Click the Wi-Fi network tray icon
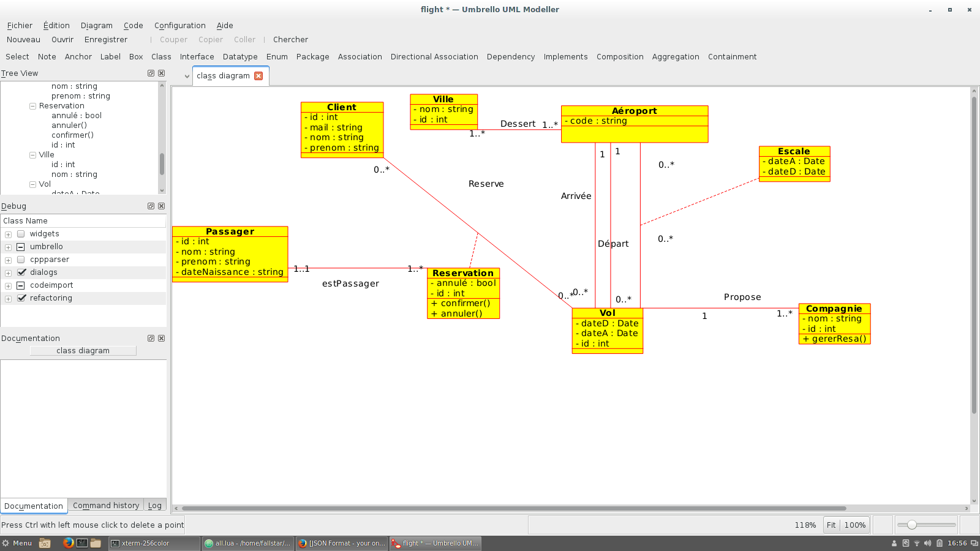 coord(917,543)
